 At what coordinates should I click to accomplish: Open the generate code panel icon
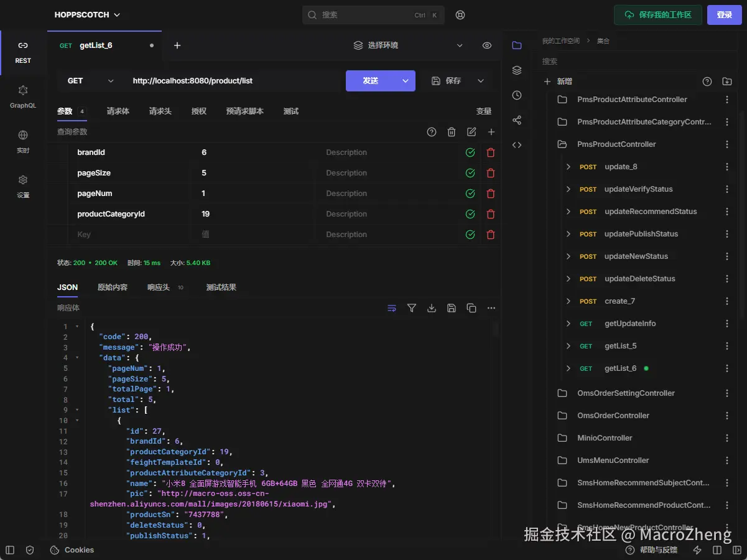click(517, 145)
